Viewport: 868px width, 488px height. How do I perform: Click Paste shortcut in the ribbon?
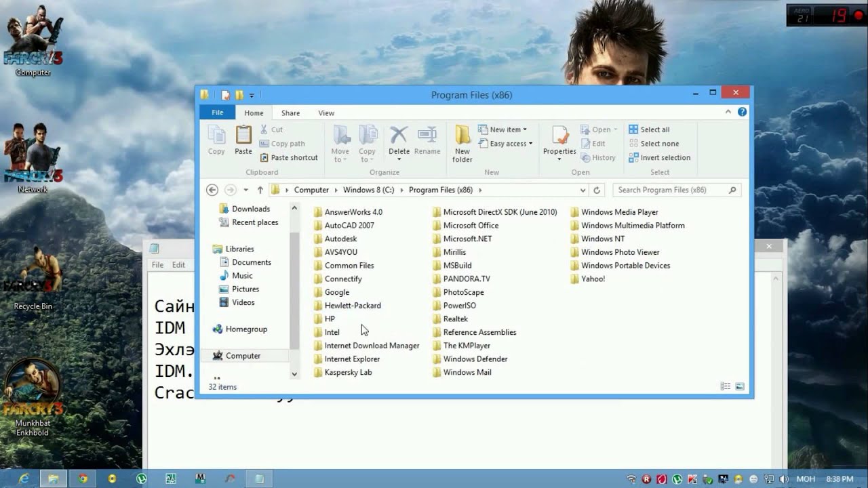(288, 157)
